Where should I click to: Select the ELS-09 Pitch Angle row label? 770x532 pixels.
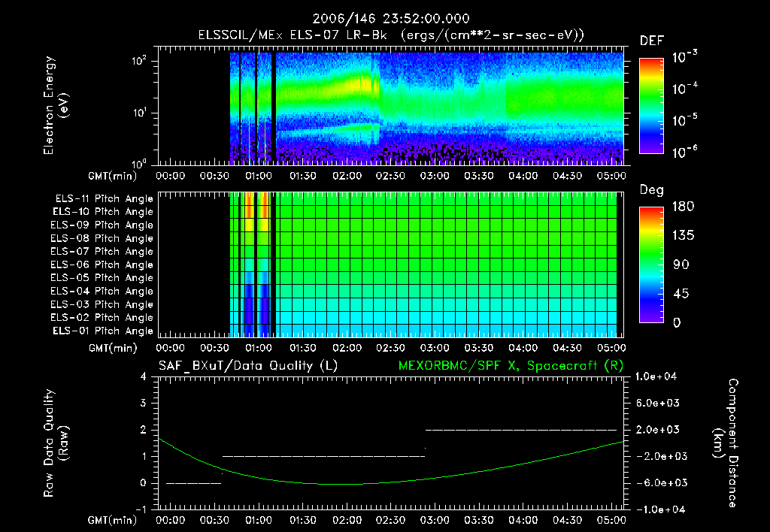(102, 225)
